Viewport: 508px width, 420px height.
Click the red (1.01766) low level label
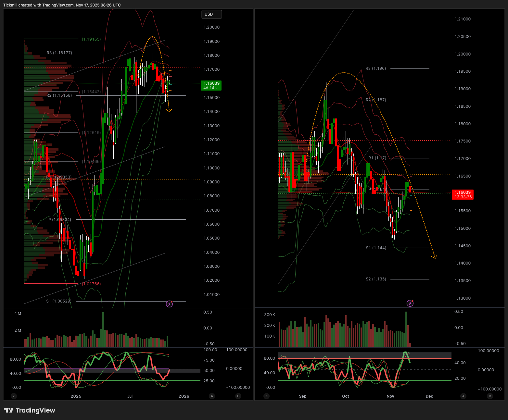(x=91, y=284)
